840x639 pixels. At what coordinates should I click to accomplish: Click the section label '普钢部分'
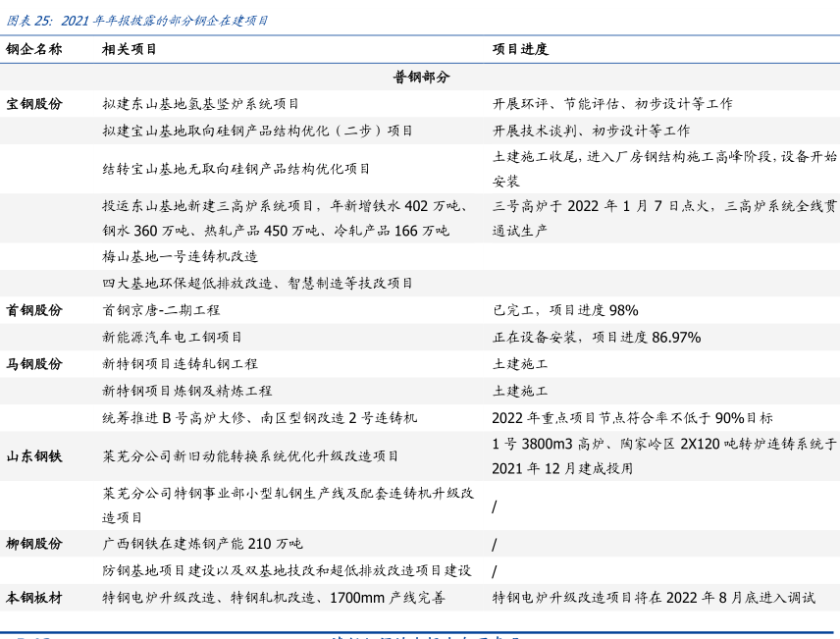pyautogui.click(x=422, y=78)
